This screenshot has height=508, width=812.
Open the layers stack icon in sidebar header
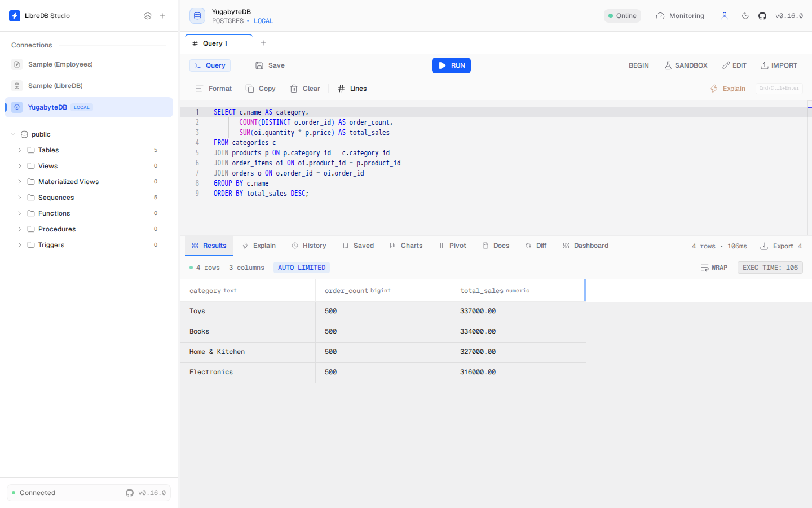pyautogui.click(x=148, y=16)
